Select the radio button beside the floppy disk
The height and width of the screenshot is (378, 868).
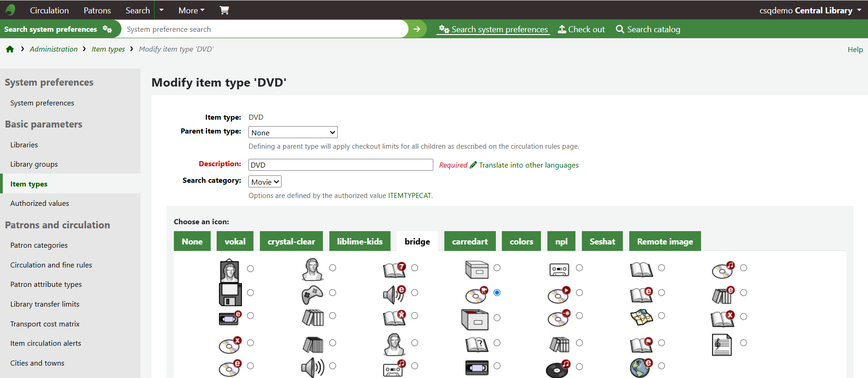click(x=250, y=292)
